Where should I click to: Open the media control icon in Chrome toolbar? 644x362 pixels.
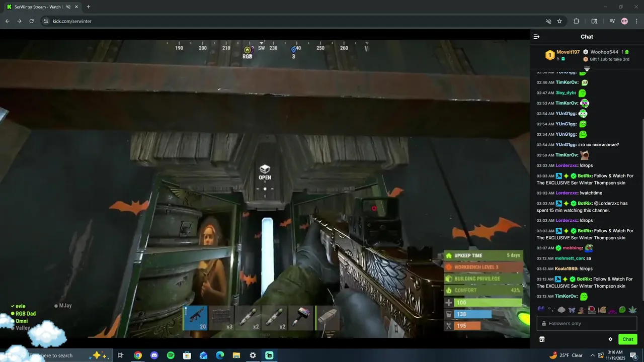point(612,21)
